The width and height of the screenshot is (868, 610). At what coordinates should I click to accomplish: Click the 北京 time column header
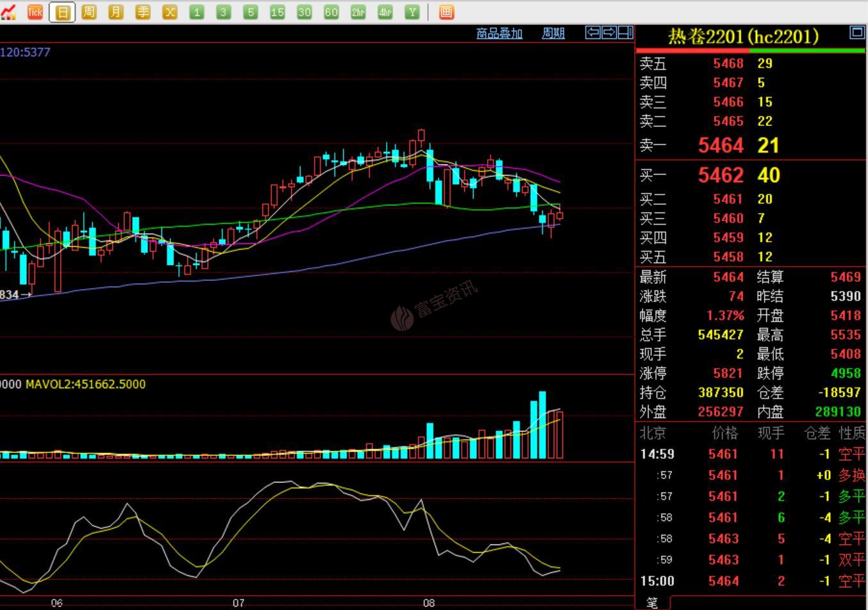(x=653, y=434)
